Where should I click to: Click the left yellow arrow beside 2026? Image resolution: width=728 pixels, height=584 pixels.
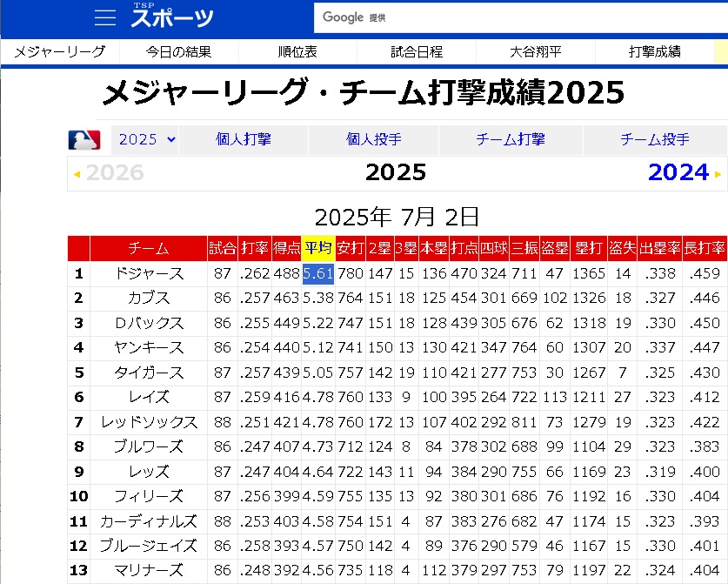coord(77,174)
